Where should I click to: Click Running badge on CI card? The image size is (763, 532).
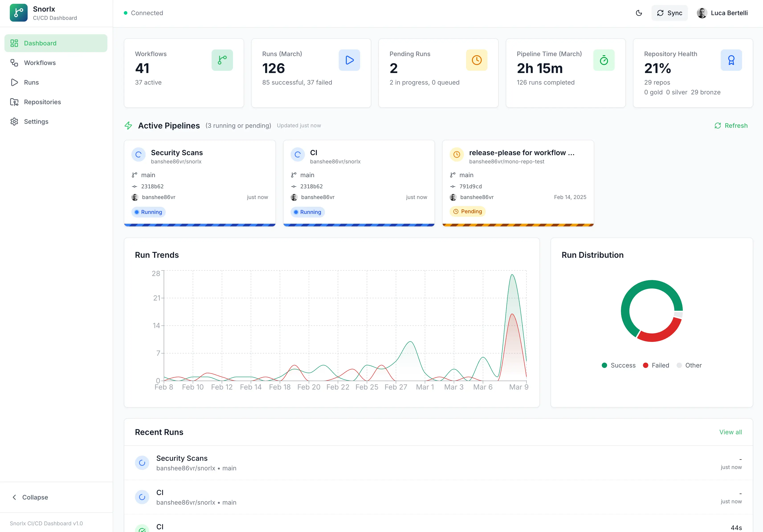308,212
